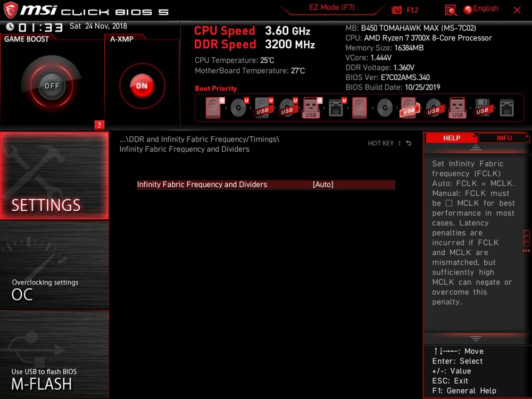Image resolution: width=532 pixels, height=399 pixels.
Task: Select the UEFI USB key boot icon
Action: point(312,107)
